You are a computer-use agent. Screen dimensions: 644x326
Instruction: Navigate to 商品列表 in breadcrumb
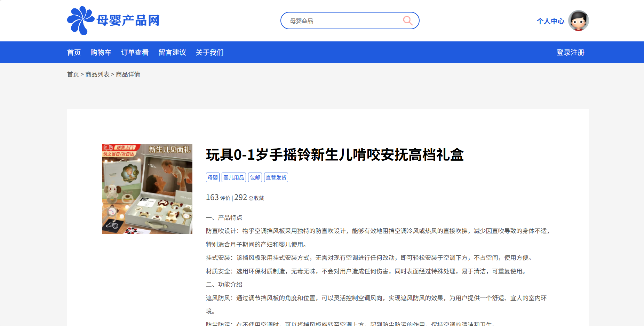coord(97,74)
